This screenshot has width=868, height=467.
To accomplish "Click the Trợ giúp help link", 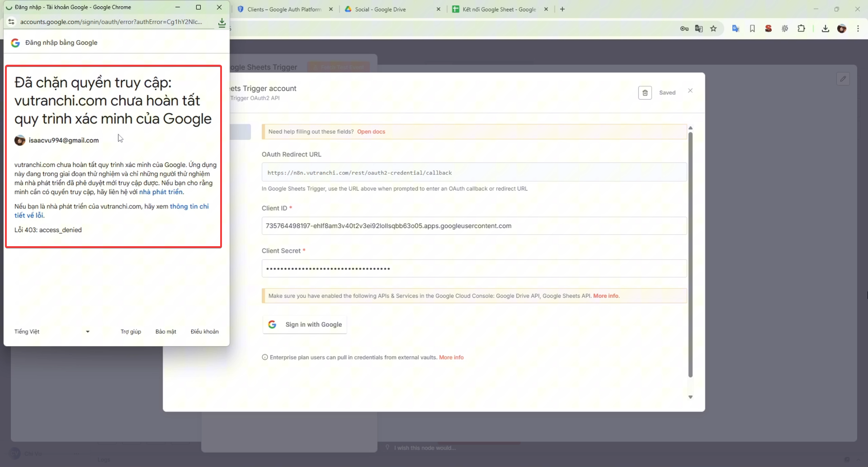I will [131, 332].
